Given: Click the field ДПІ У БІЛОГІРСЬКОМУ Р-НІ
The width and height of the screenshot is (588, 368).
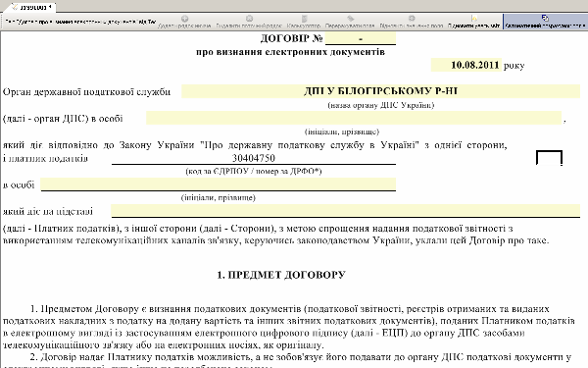Looking at the screenshot, I should pos(380,91).
